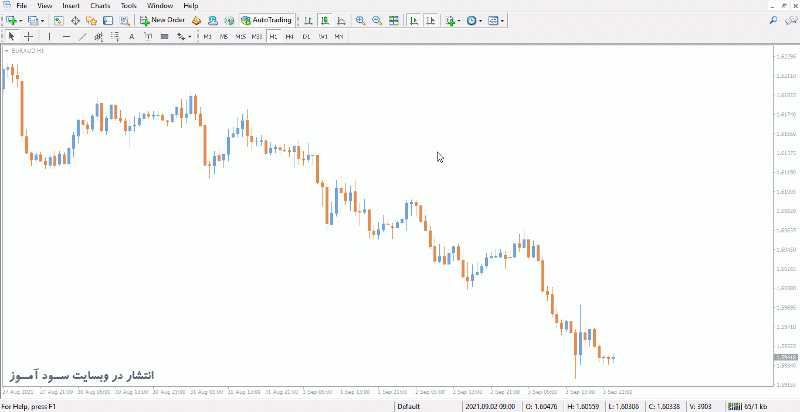
Task: Click the current price tag on price axis
Action: point(785,357)
